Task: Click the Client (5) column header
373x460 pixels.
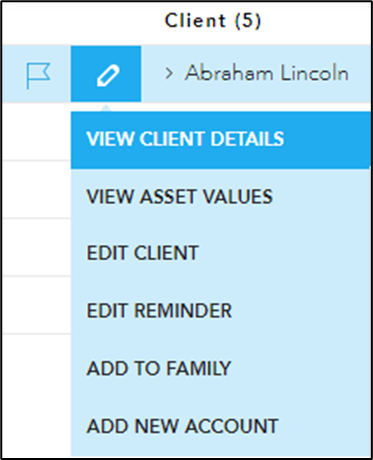Action: (213, 21)
